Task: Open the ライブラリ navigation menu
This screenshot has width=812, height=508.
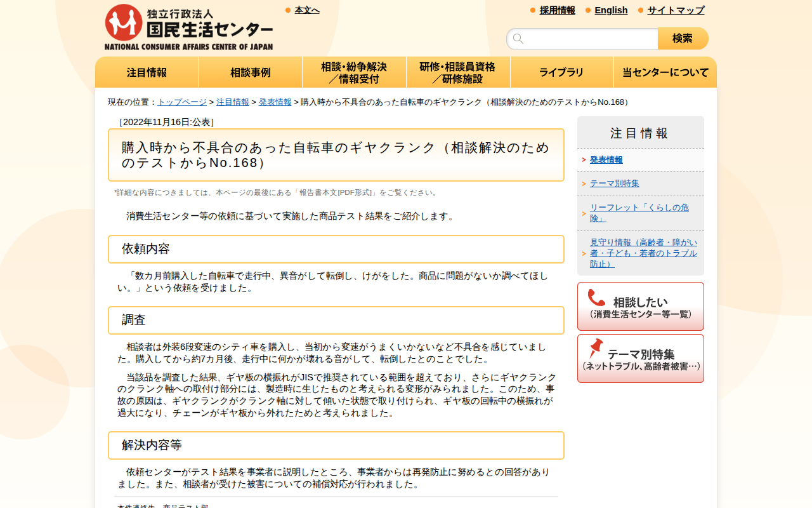Action: coord(561,72)
